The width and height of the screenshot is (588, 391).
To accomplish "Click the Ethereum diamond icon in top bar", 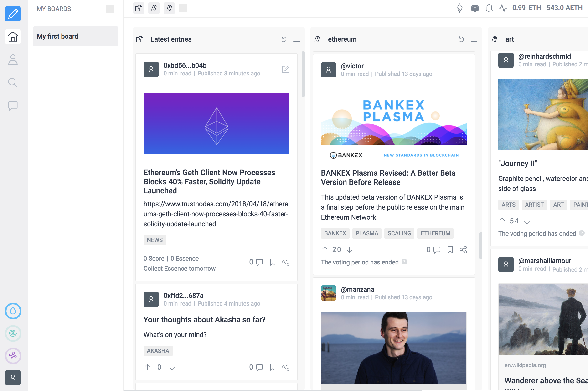I will pyautogui.click(x=459, y=8).
